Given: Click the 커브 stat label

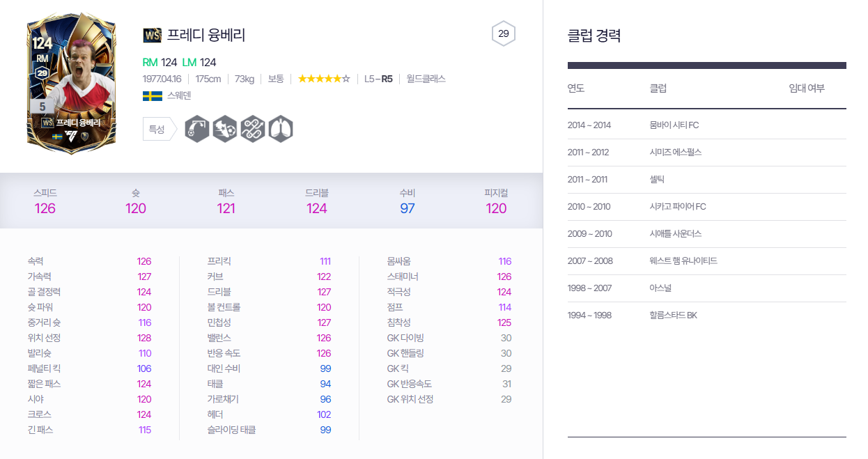Looking at the screenshot, I should click(x=215, y=277).
